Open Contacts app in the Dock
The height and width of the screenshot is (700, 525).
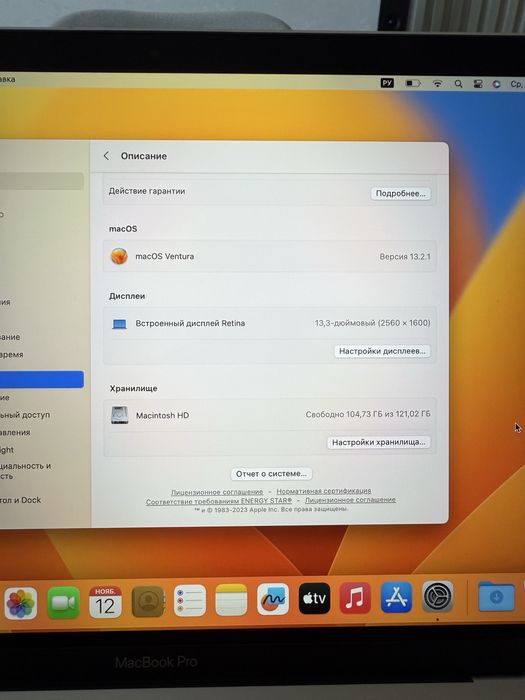coord(148,602)
